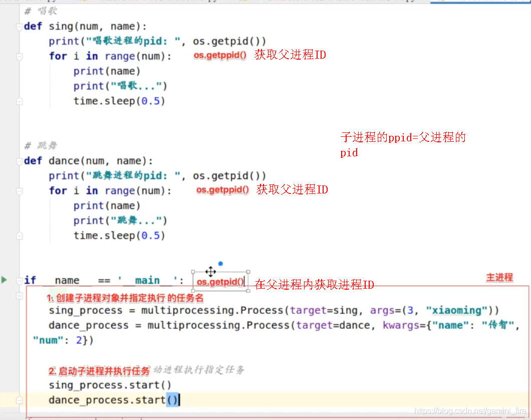Click the '# 唱歌' comment line

[x=41, y=11]
